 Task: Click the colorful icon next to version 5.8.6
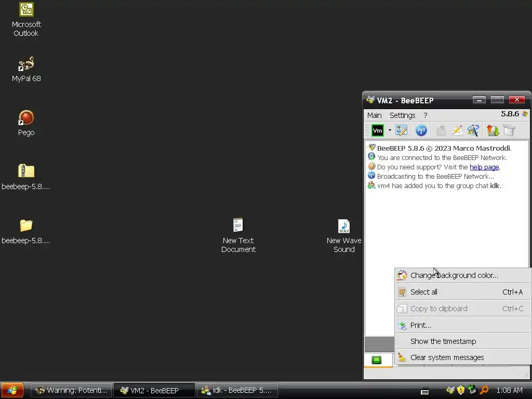525,114
